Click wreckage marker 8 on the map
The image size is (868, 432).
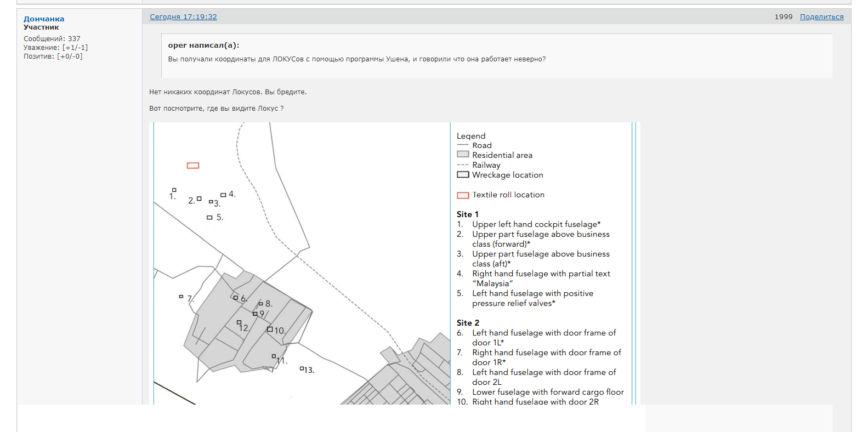(x=261, y=303)
